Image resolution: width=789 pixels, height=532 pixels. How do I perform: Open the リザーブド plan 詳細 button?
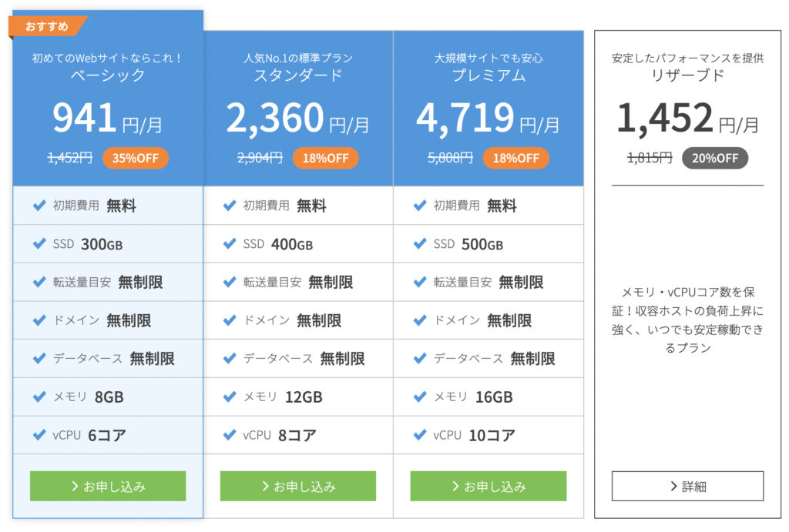[x=687, y=486]
